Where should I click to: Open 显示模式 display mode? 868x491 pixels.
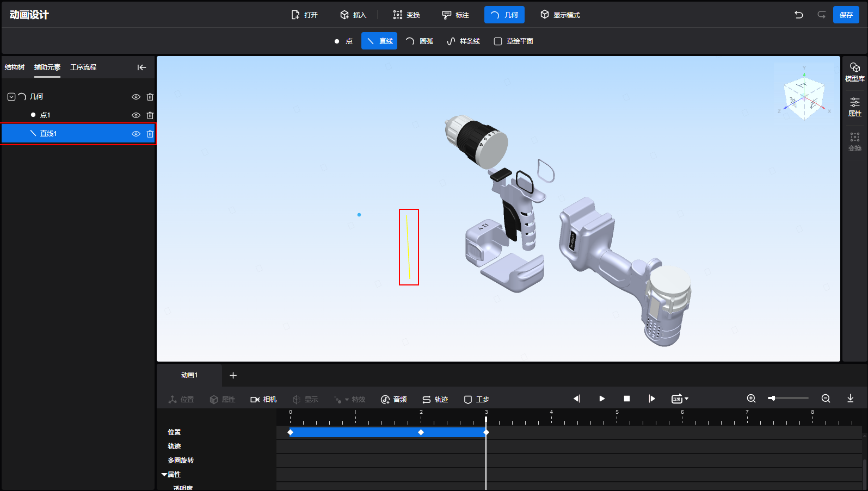pos(560,15)
